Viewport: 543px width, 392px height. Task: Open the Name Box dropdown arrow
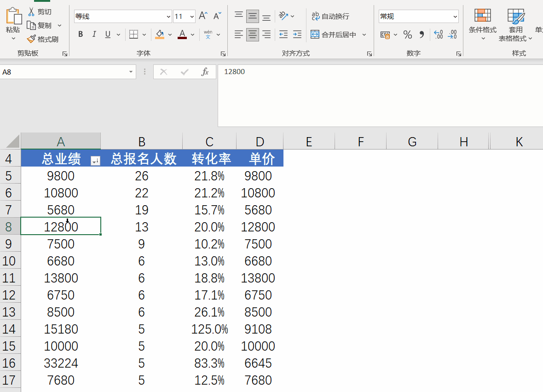point(131,72)
